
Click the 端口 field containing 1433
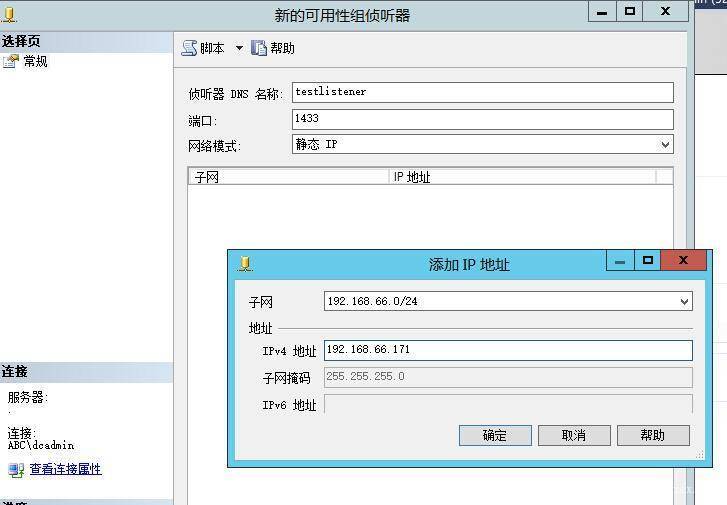482,119
